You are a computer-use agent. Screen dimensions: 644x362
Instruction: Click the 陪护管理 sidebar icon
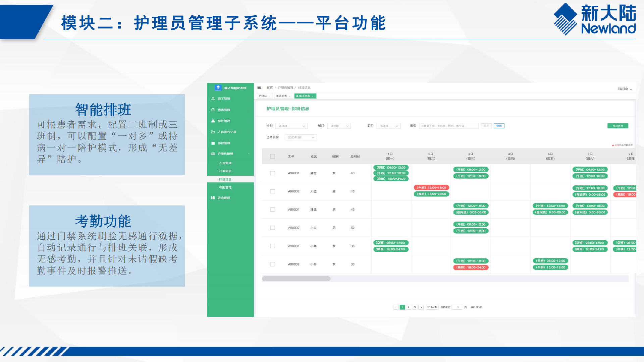(x=213, y=121)
